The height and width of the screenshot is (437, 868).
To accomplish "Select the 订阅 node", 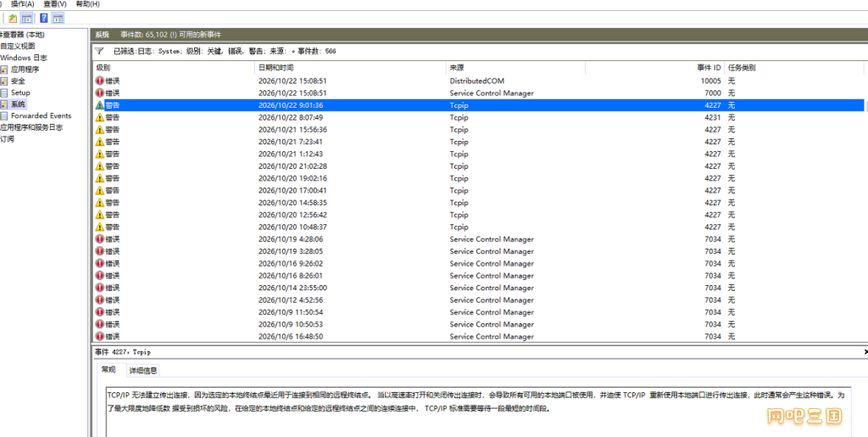I will pos(7,139).
